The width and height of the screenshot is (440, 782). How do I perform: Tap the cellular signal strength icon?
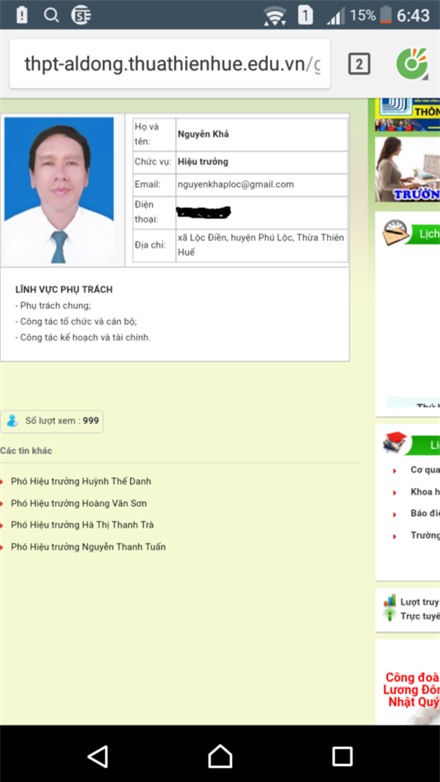(x=336, y=16)
